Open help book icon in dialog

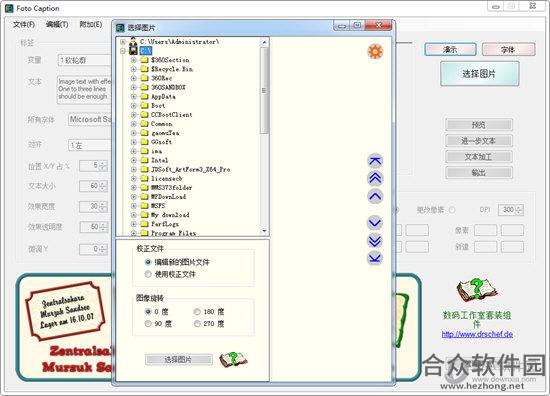(x=233, y=360)
